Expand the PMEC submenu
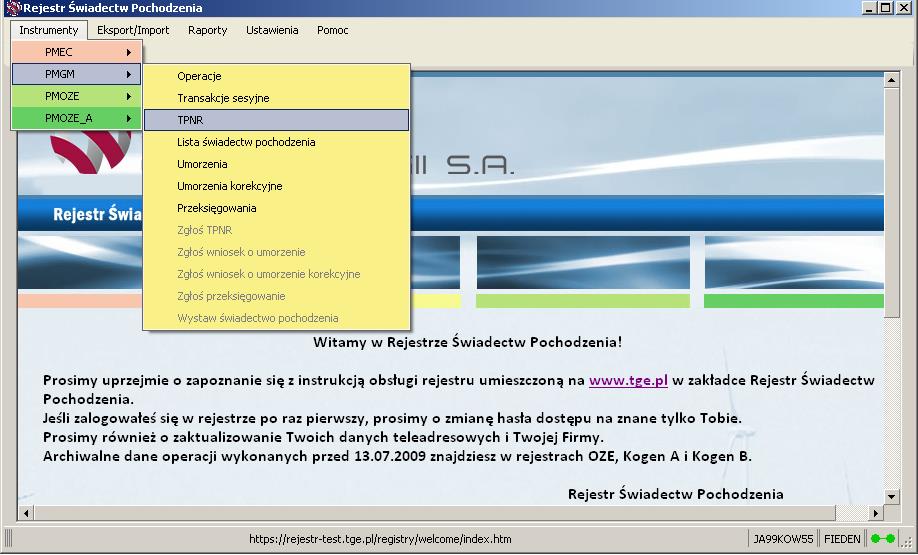The height and width of the screenshot is (555, 918). (x=76, y=52)
